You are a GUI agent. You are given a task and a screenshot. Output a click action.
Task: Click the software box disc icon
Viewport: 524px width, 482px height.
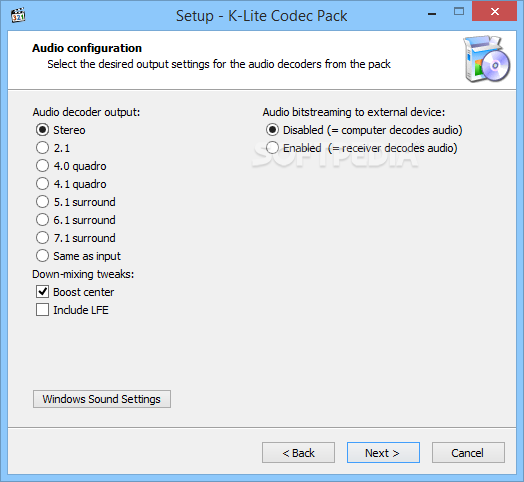487,59
